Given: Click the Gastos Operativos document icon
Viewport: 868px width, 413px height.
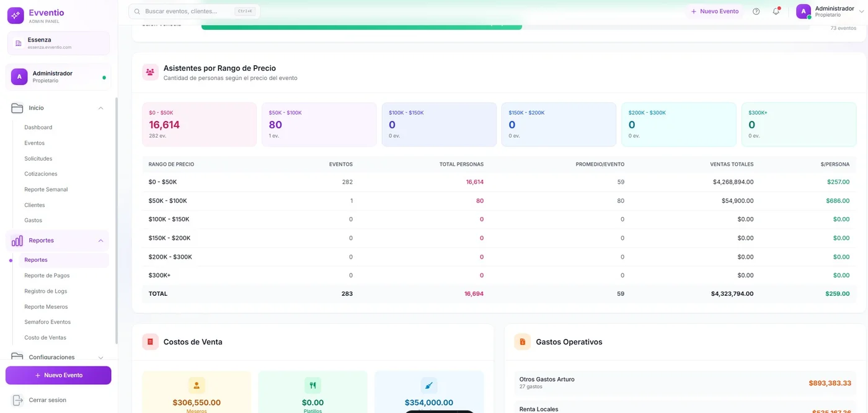Looking at the screenshot, I should (x=522, y=342).
